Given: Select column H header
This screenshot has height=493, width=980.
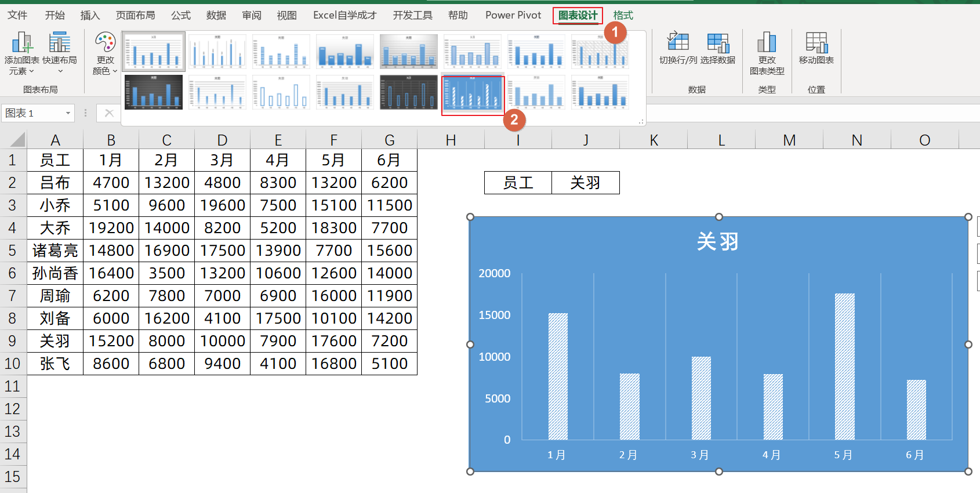Looking at the screenshot, I should pyautogui.click(x=451, y=140).
